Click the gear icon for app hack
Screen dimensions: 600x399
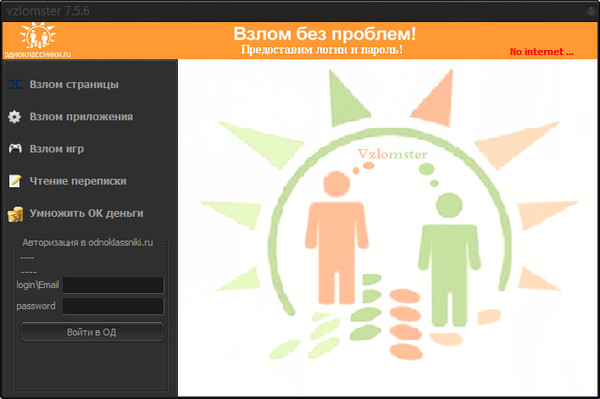pos(15,117)
